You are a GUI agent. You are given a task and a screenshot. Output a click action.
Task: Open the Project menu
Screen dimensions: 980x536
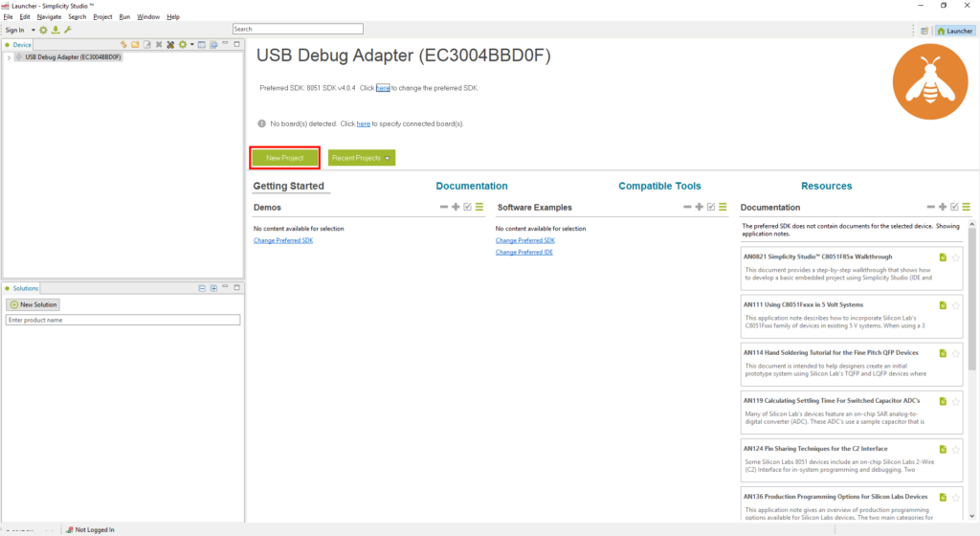(102, 17)
